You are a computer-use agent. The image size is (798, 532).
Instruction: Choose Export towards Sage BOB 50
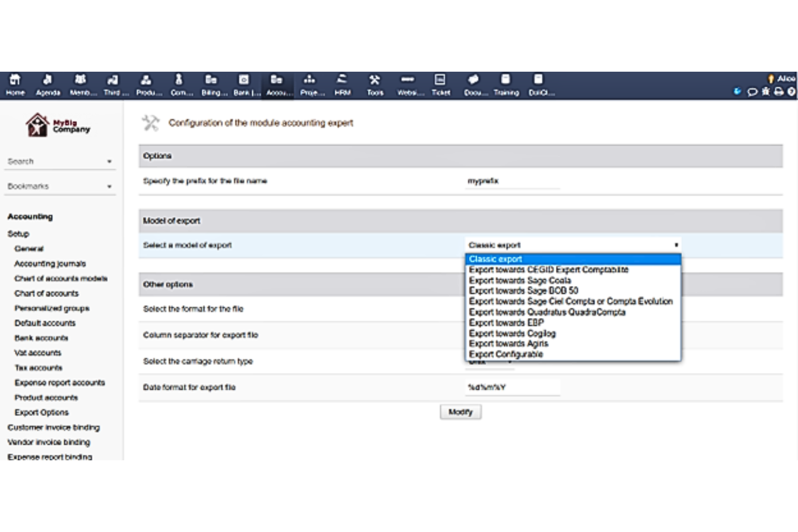pyautogui.click(x=573, y=291)
